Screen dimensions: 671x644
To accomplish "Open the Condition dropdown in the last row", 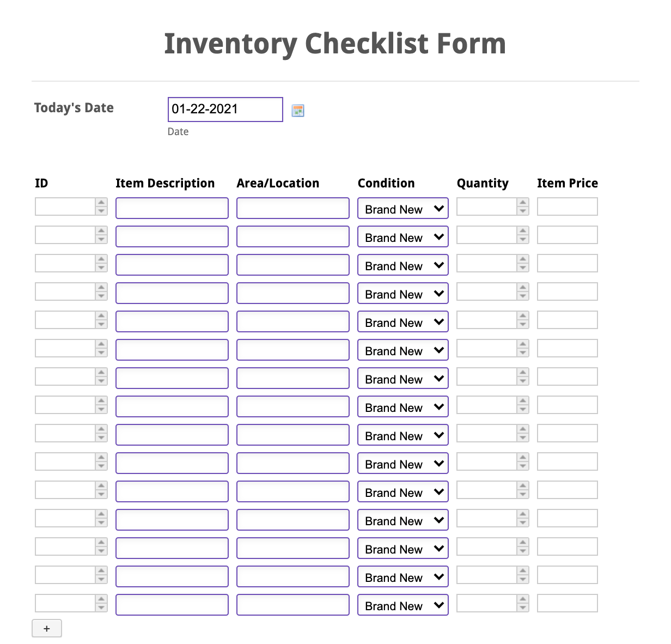I will [402, 605].
